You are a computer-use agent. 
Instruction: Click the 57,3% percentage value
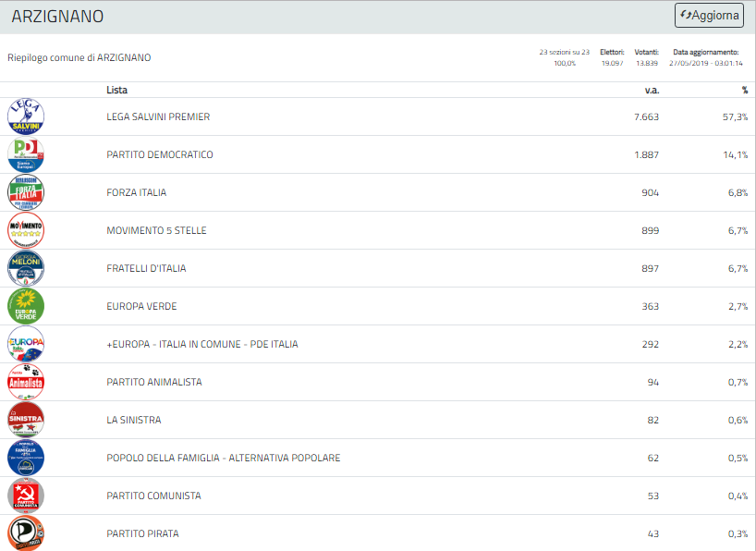[x=736, y=116]
